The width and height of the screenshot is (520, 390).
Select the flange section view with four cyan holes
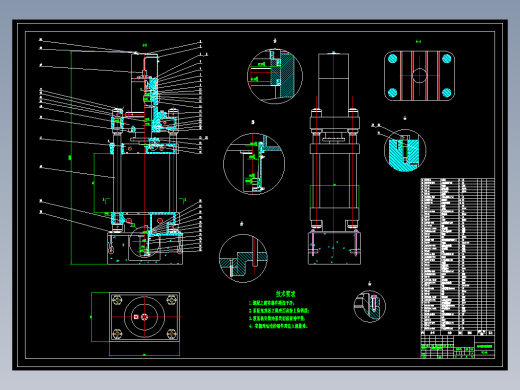pos(419,76)
